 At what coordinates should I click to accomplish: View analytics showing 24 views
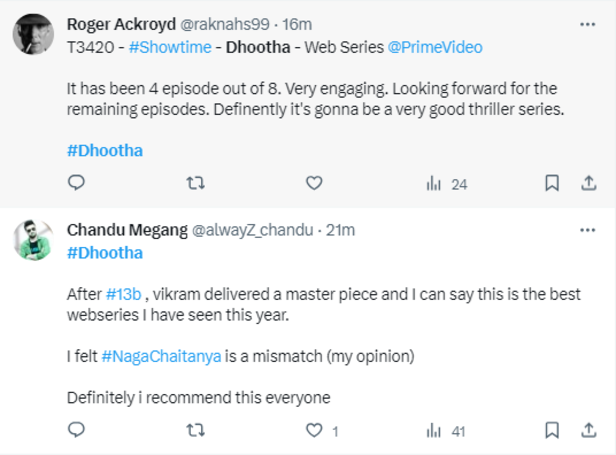tap(446, 184)
